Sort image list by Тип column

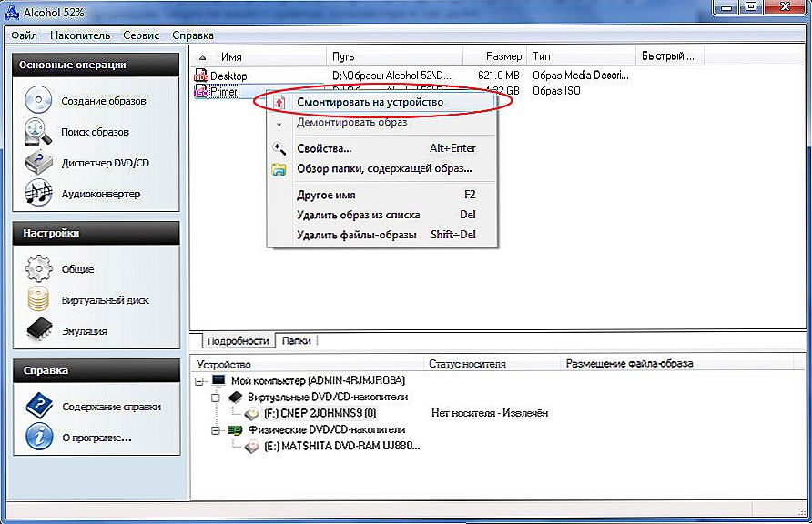581,56
